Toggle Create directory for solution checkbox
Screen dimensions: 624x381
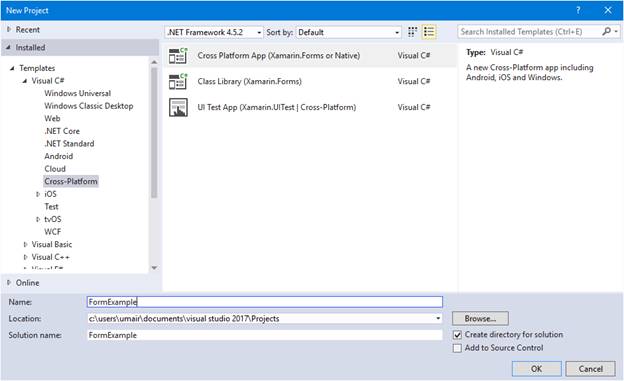pyautogui.click(x=457, y=335)
